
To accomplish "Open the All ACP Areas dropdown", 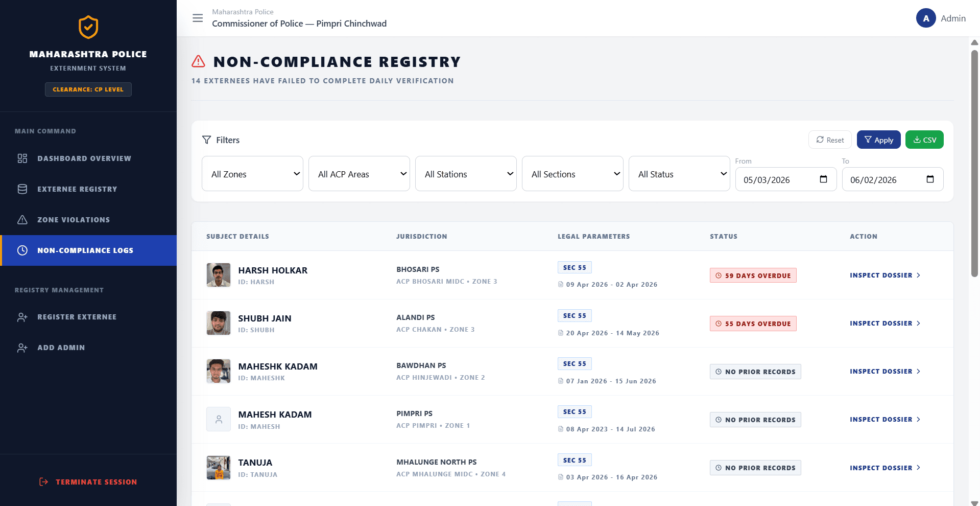I will click(x=359, y=174).
